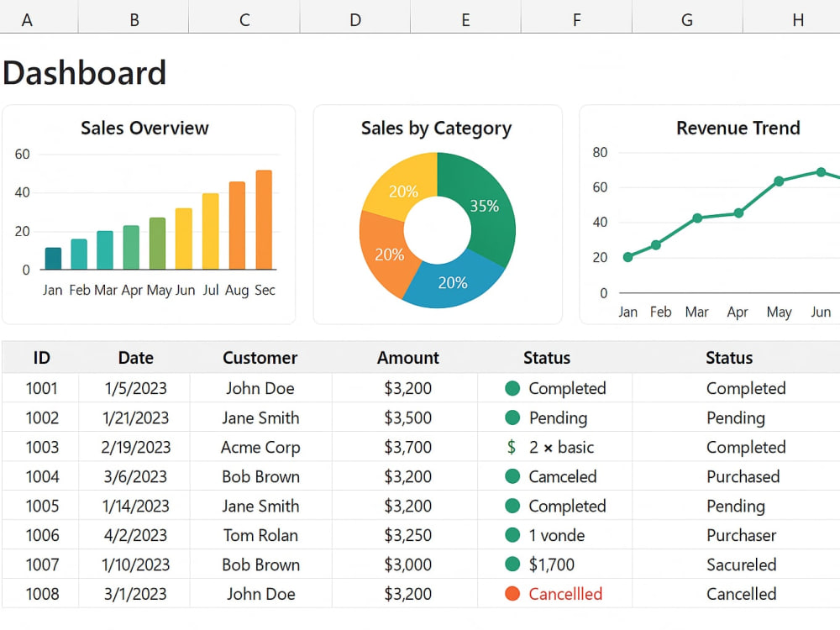Click the Date table header

point(135,357)
